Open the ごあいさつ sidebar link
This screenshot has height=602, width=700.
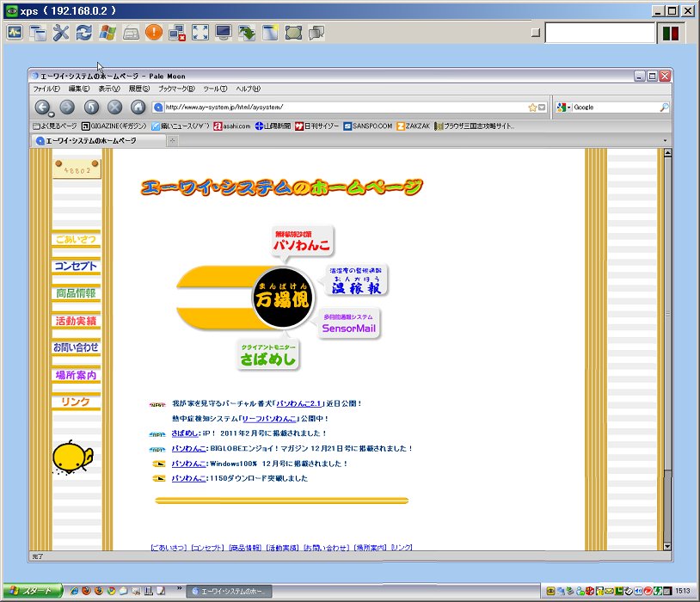coord(77,239)
